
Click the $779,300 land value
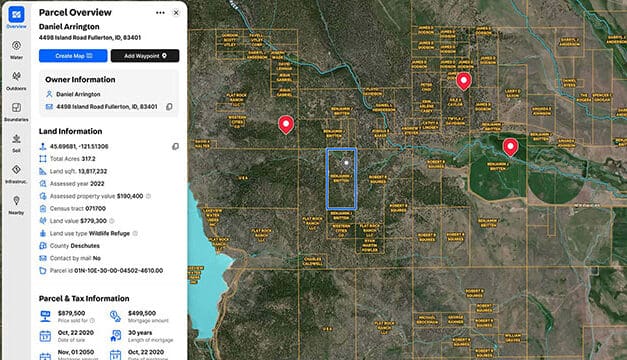click(93, 221)
